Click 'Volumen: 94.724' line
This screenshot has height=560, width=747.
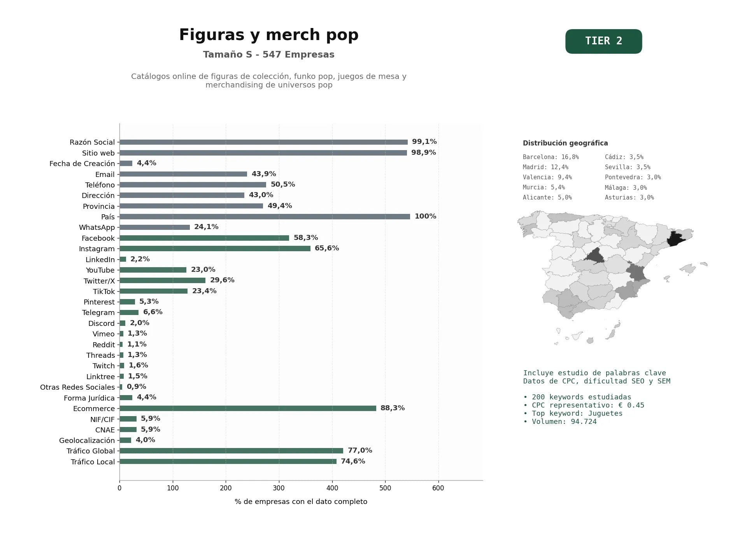point(560,422)
